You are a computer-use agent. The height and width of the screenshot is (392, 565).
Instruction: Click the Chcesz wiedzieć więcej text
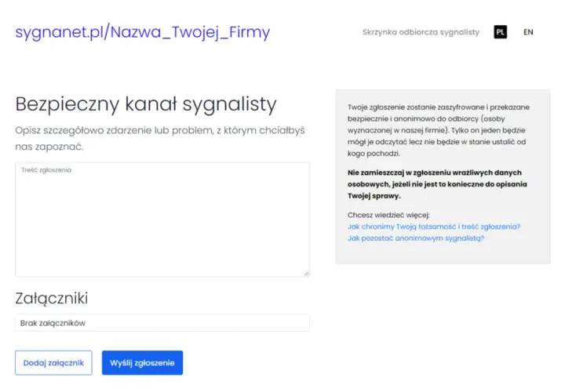pos(388,216)
